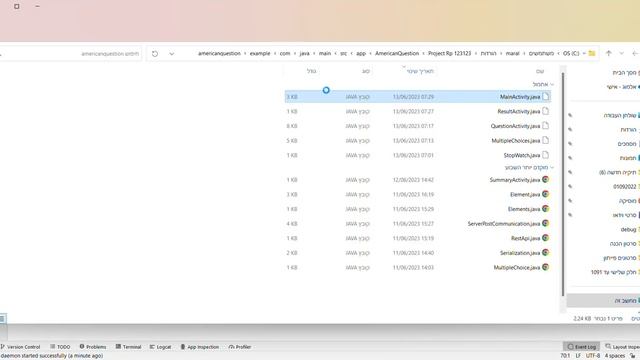Go up one folder level with the up arrow
The image size is (640, 360).
[x=609, y=53]
